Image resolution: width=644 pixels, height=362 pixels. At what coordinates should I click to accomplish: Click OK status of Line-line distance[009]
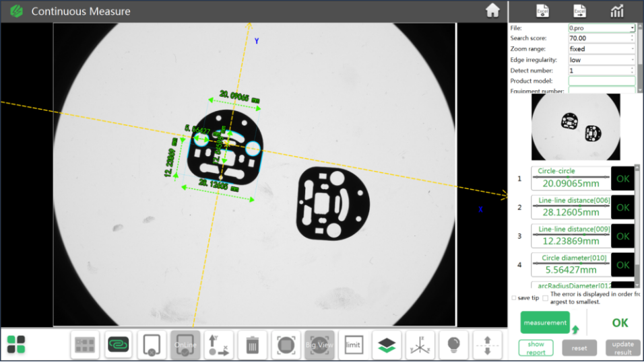point(622,236)
